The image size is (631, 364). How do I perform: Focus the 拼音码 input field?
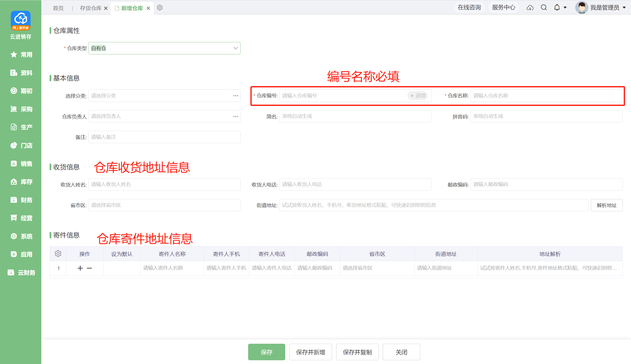[546, 116]
